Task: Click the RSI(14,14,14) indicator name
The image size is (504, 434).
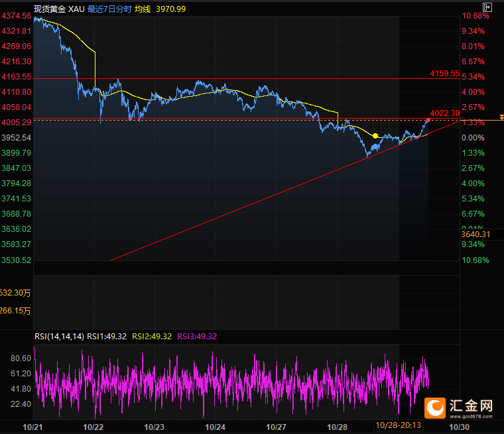Action: click(x=60, y=337)
